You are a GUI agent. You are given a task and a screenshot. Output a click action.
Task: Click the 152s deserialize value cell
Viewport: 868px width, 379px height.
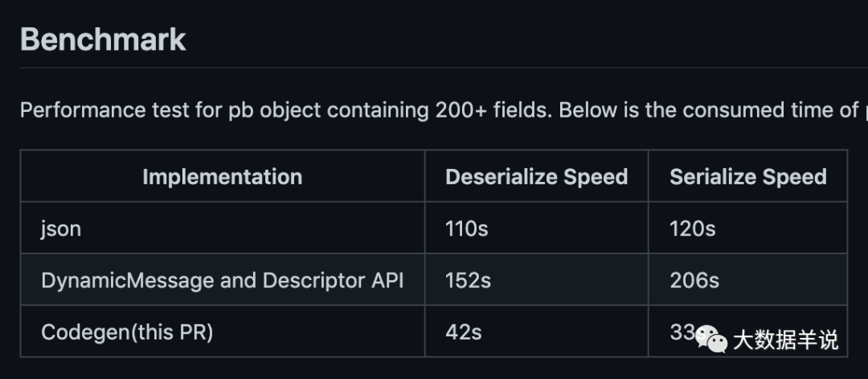pos(467,280)
